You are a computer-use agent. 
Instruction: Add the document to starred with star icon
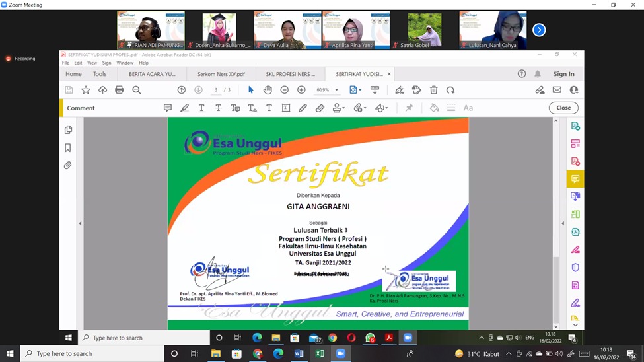pyautogui.click(x=85, y=90)
